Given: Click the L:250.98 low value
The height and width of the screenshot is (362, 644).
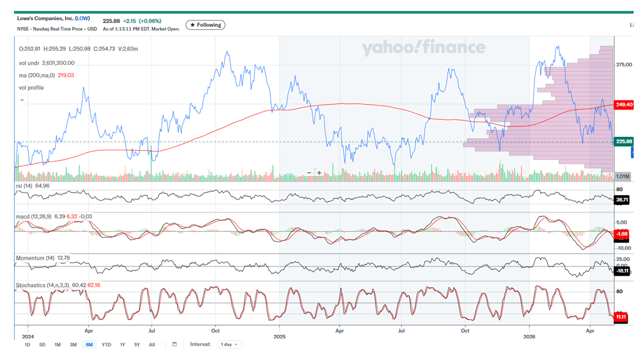Looking at the screenshot, I should click(79, 49).
